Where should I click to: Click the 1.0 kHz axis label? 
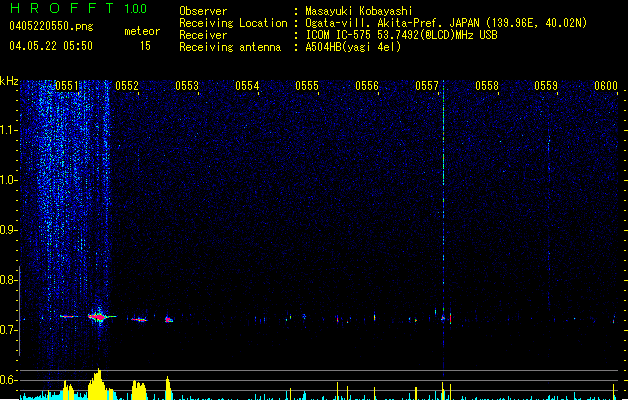pos(9,180)
